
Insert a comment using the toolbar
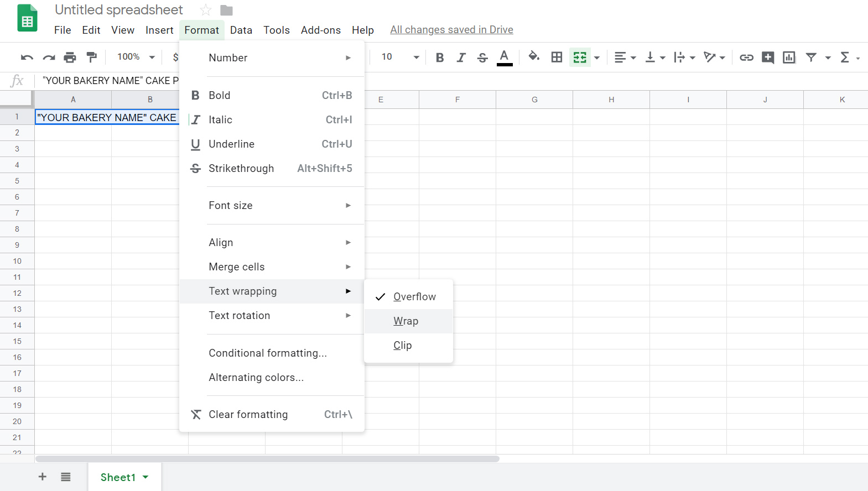[x=768, y=57]
